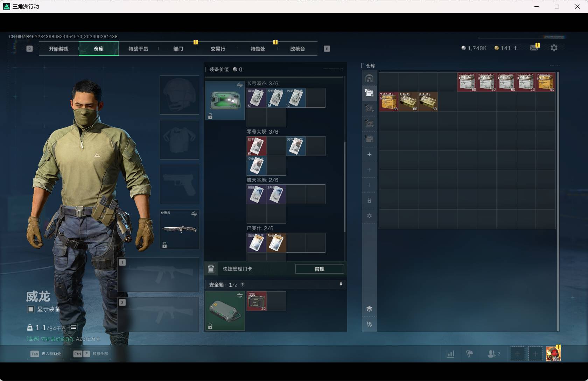588x381 pixels.
Task: Click the plus icon beside 141 currency
Action: coord(515,48)
